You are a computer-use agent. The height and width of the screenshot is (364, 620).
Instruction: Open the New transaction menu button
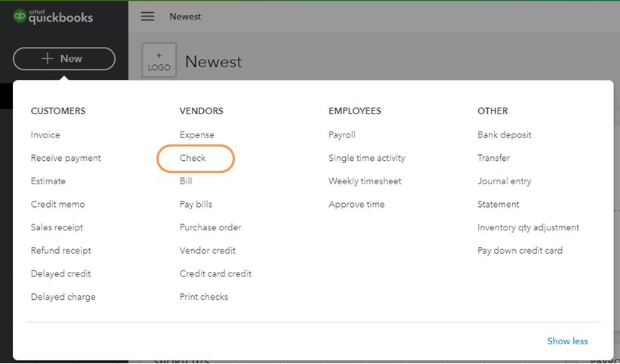click(x=64, y=59)
